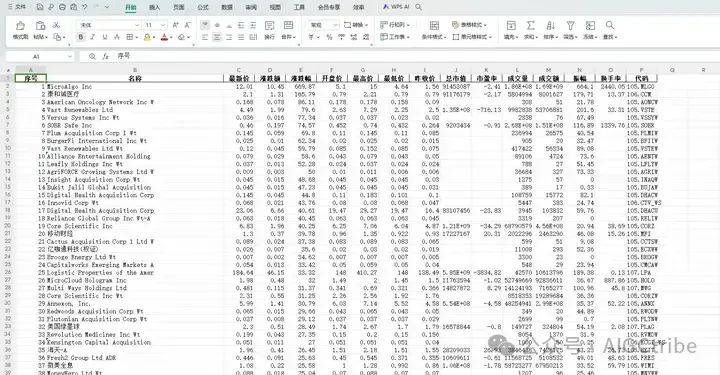This screenshot has height=375, width=720.
Task: Click the Filter (筛选) funnel icon
Action: click(x=570, y=26)
